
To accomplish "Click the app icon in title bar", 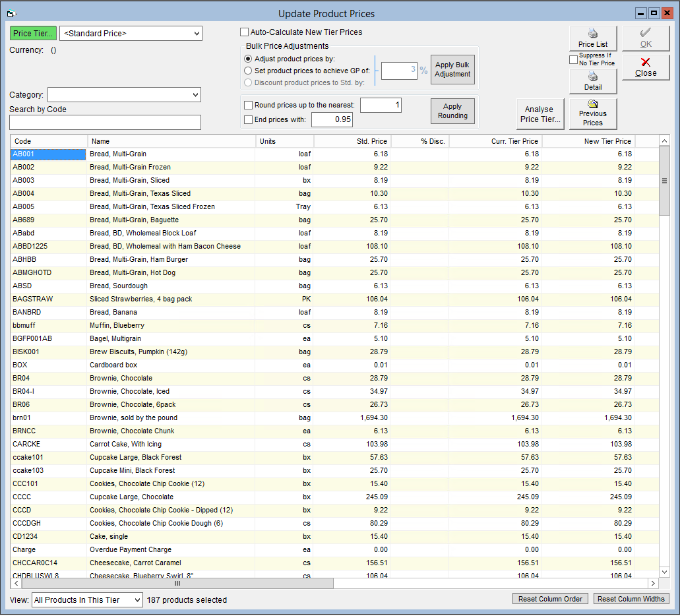I will [x=11, y=14].
